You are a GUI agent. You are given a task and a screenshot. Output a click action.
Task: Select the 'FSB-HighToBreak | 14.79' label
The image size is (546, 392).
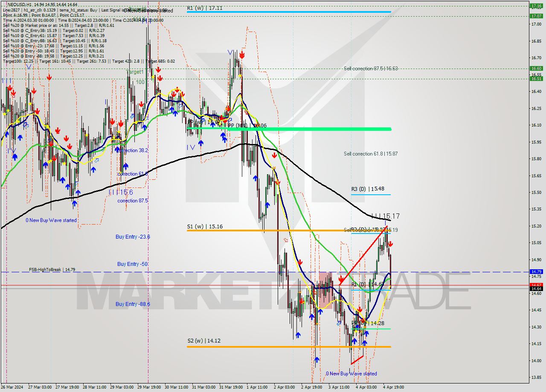point(52,270)
